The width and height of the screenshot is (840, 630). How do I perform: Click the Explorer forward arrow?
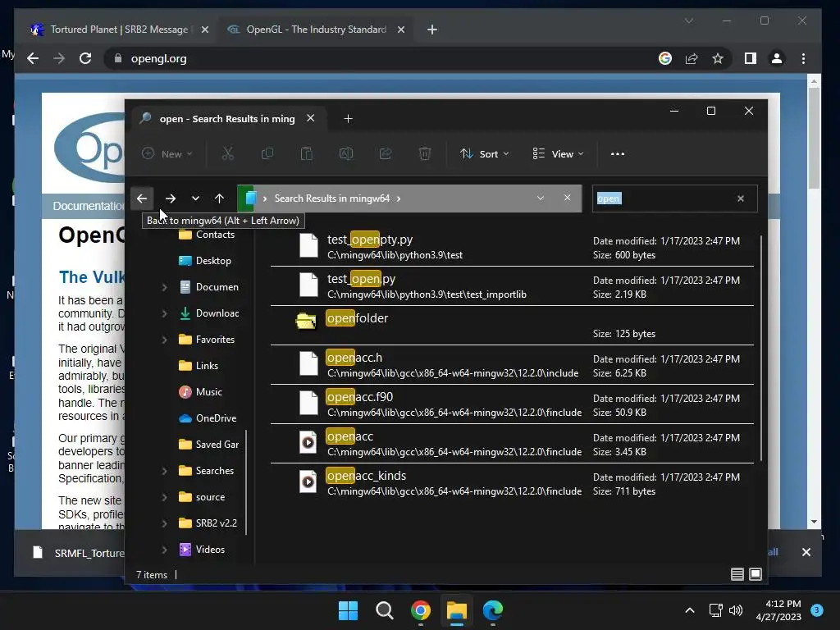[171, 199]
